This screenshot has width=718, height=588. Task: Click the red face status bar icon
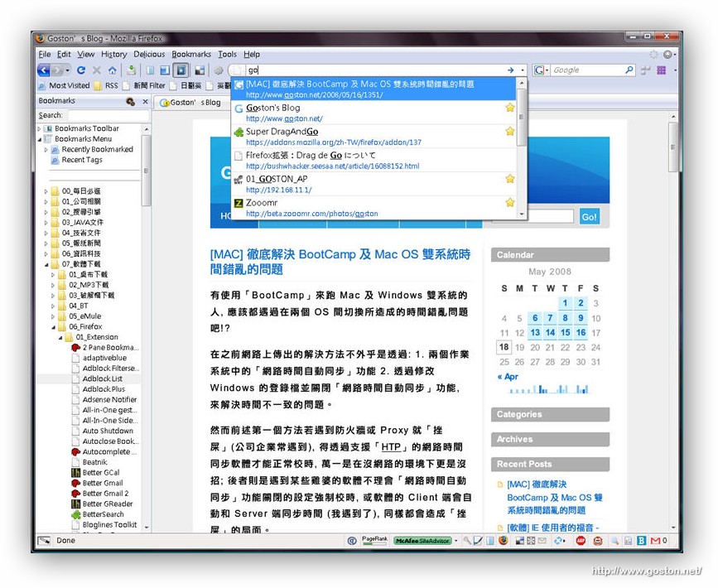click(598, 541)
